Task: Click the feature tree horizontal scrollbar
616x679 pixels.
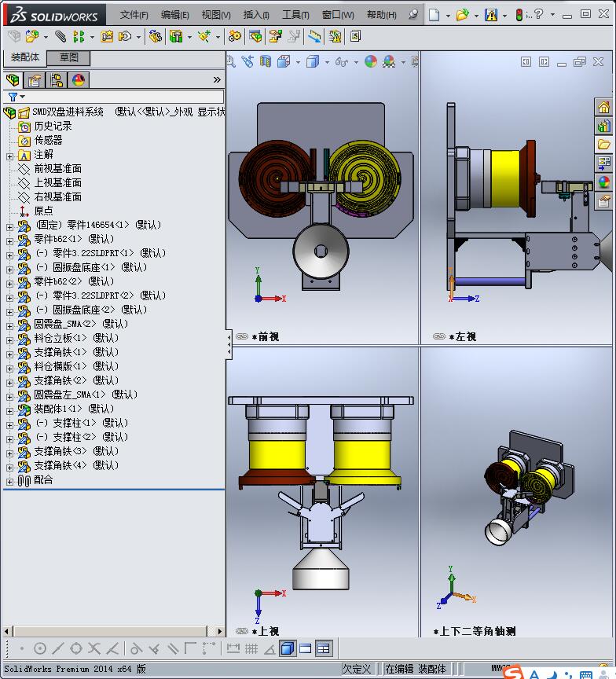Action: [111, 631]
